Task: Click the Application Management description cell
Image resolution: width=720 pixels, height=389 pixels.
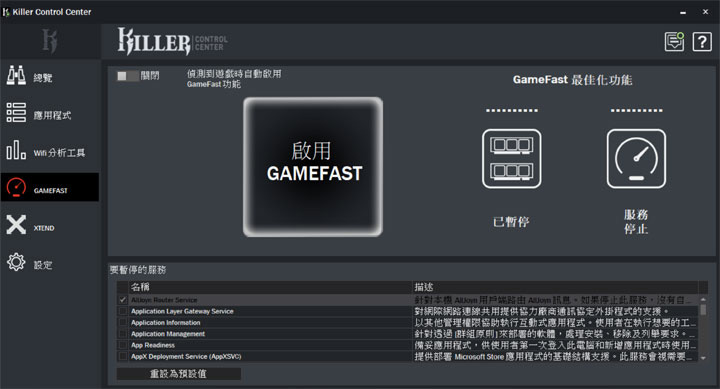Action: coord(555,334)
